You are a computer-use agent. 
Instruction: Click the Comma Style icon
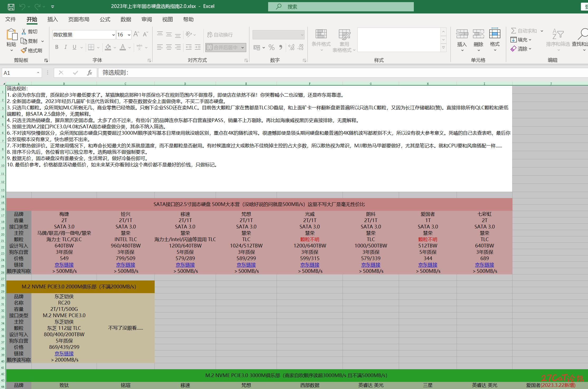click(281, 47)
